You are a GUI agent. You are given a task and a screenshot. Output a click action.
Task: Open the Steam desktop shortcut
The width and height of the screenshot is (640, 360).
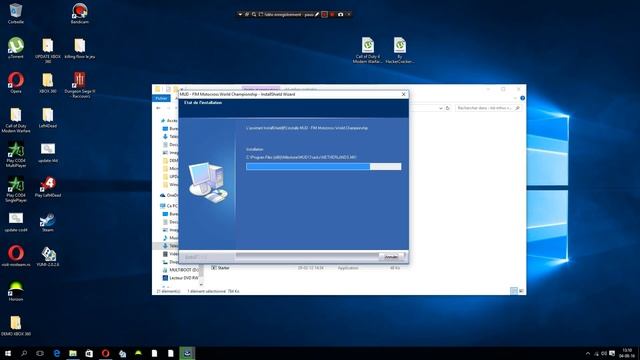[48, 222]
